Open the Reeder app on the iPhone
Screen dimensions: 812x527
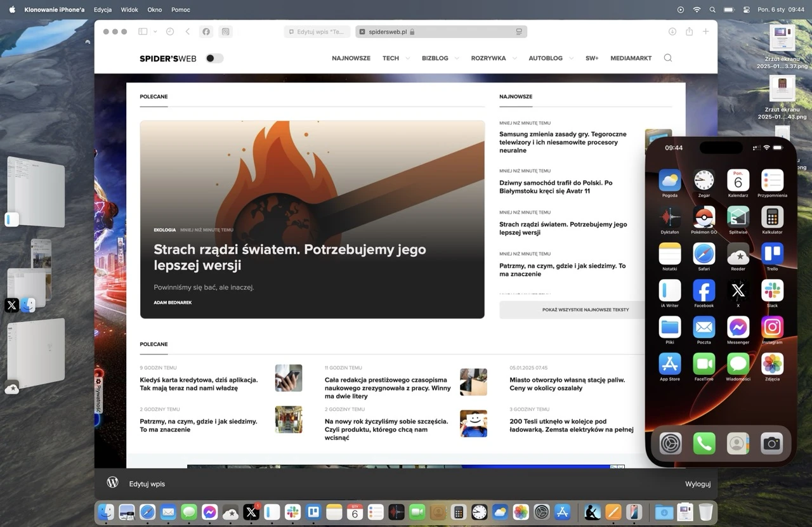[x=738, y=254]
